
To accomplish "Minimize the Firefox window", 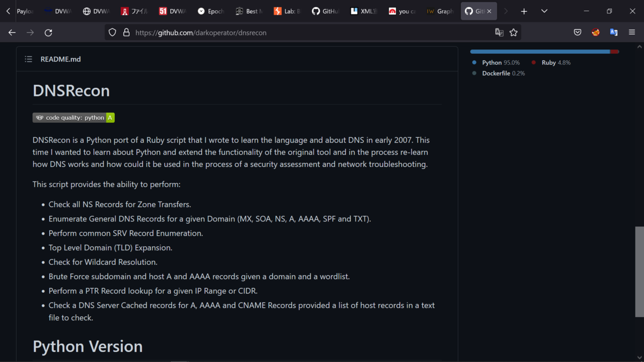I will [x=586, y=11].
